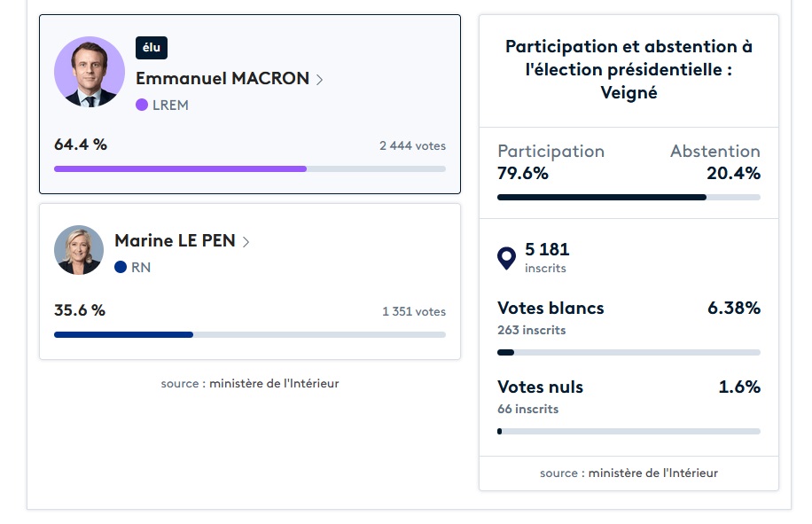This screenshot has width=812, height=524.
Task: Expand details via the arrow after MACRON's name
Action: point(317,79)
